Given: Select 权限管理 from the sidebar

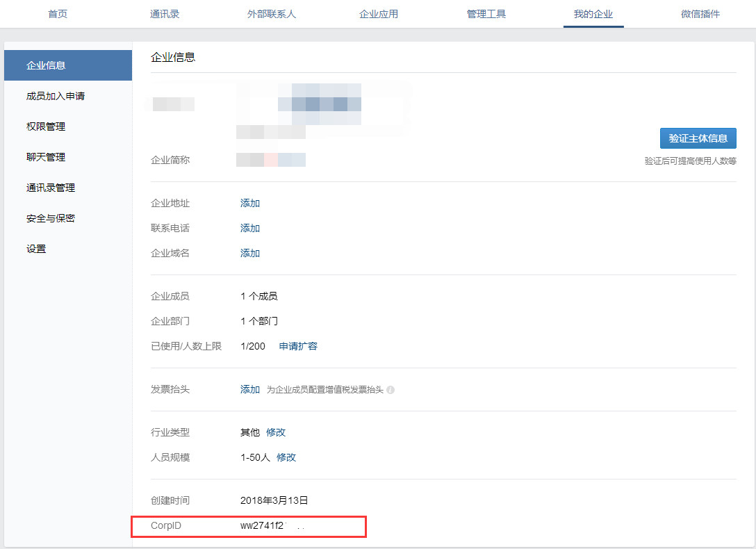Looking at the screenshot, I should [46, 126].
